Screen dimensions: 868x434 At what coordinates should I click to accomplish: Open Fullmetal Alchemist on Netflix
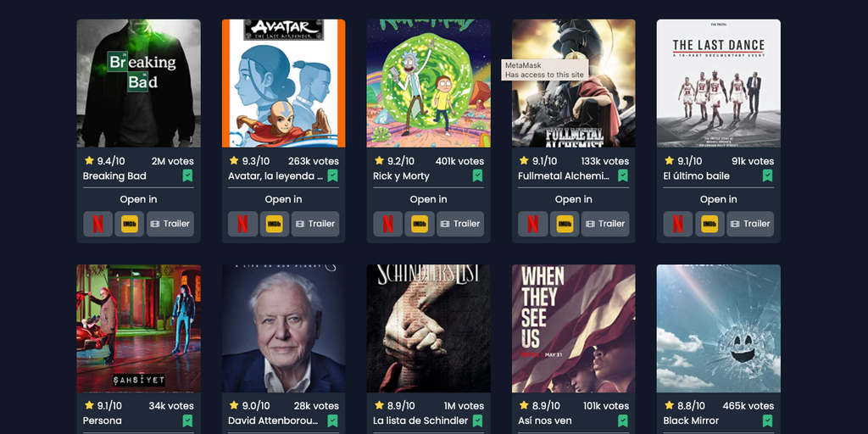532,224
